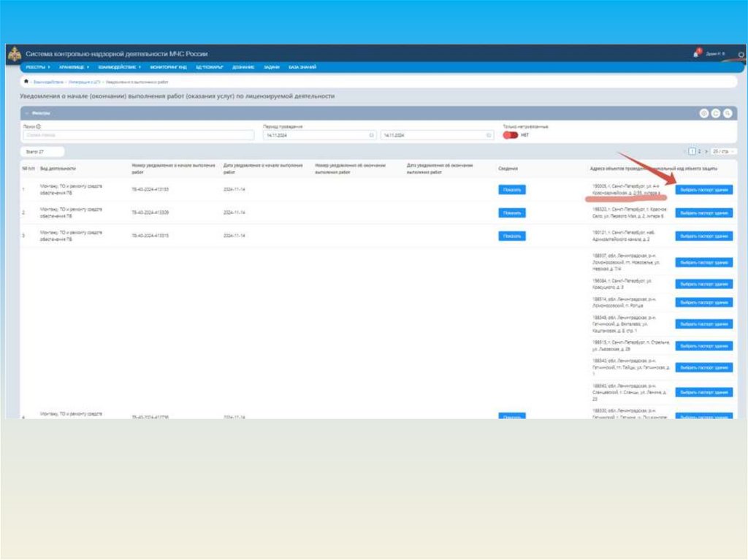
Task: Open the РЕЕСТРЫ dropdown menu
Action: pos(38,67)
